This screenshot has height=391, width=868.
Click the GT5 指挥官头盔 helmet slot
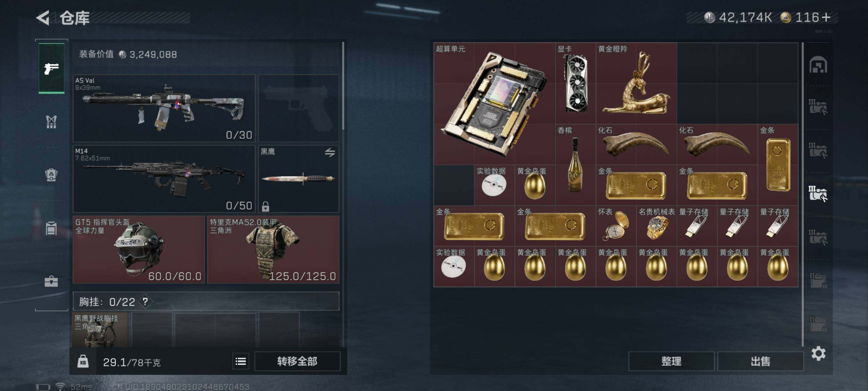(x=139, y=250)
